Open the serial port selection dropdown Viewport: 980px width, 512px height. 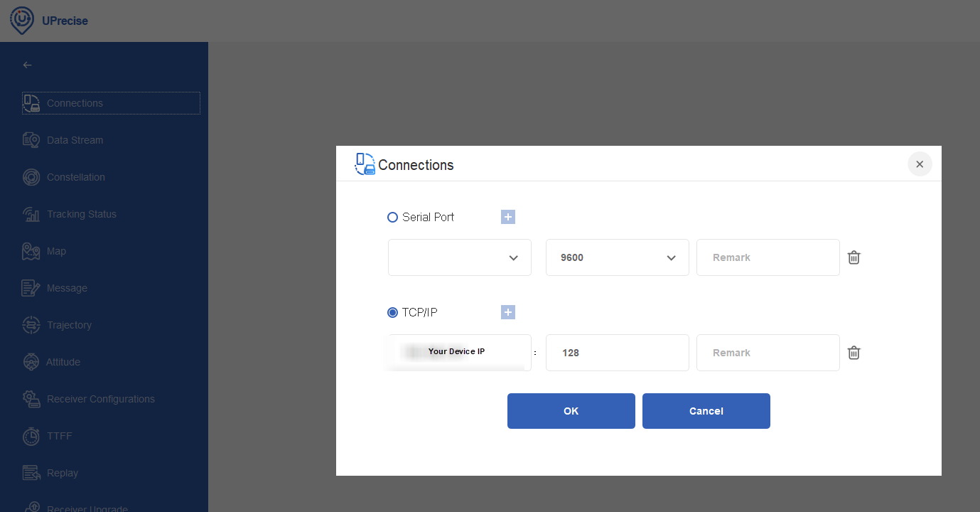pyautogui.click(x=460, y=257)
